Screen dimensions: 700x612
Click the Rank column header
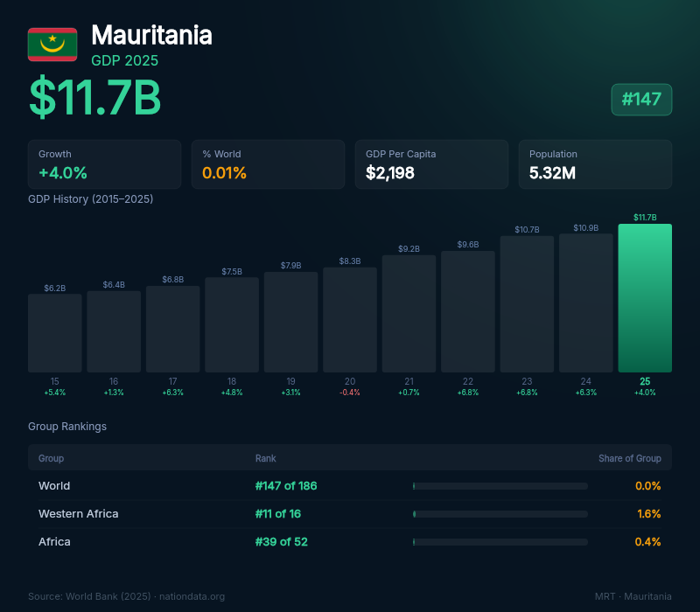(266, 458)
